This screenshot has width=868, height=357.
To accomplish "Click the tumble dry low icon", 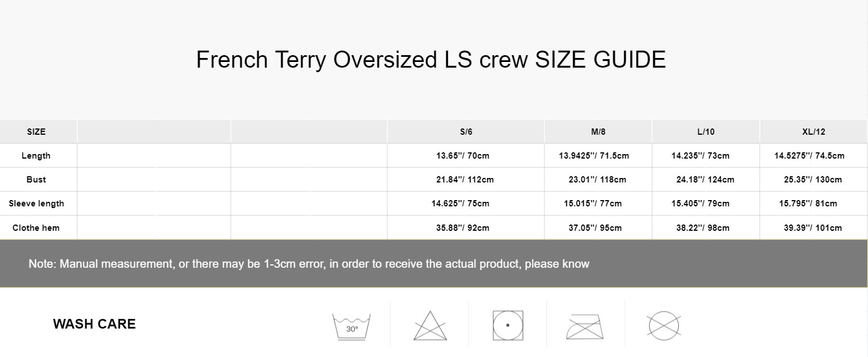I will click(508, 326).
